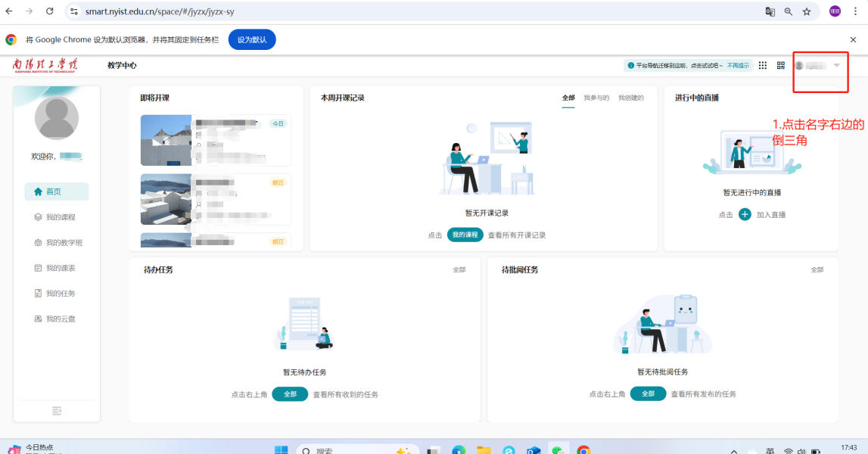Collapse the left sidebar using bottom icon
The height and width of the screenshot is (454, 868).
(57, 410)
